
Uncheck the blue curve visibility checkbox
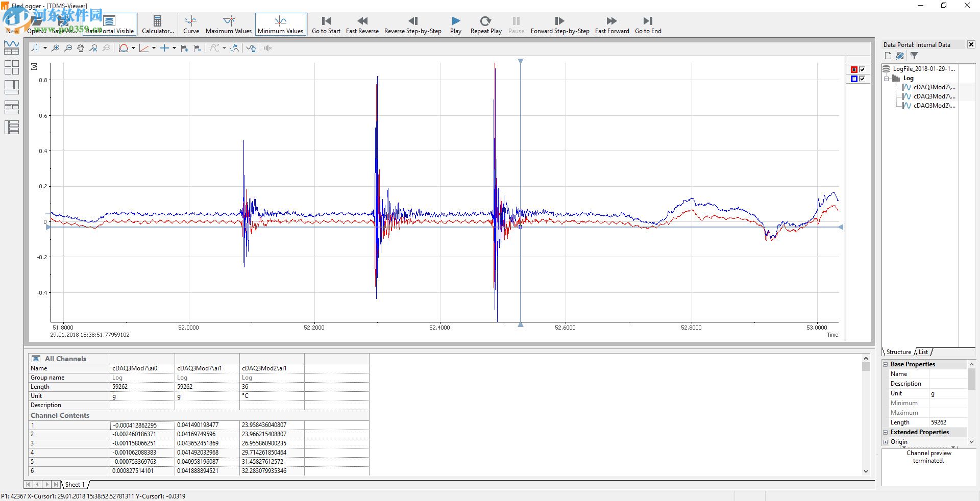click(862, 79)
